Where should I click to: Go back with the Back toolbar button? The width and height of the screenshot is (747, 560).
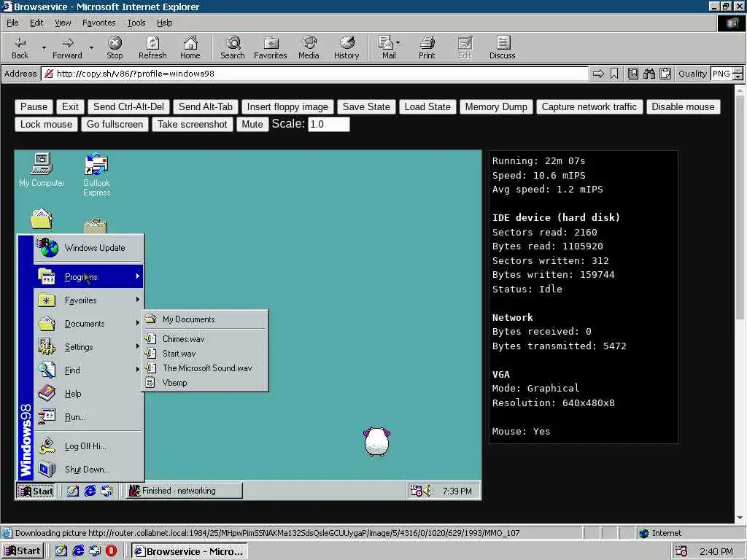pos(20,47)
